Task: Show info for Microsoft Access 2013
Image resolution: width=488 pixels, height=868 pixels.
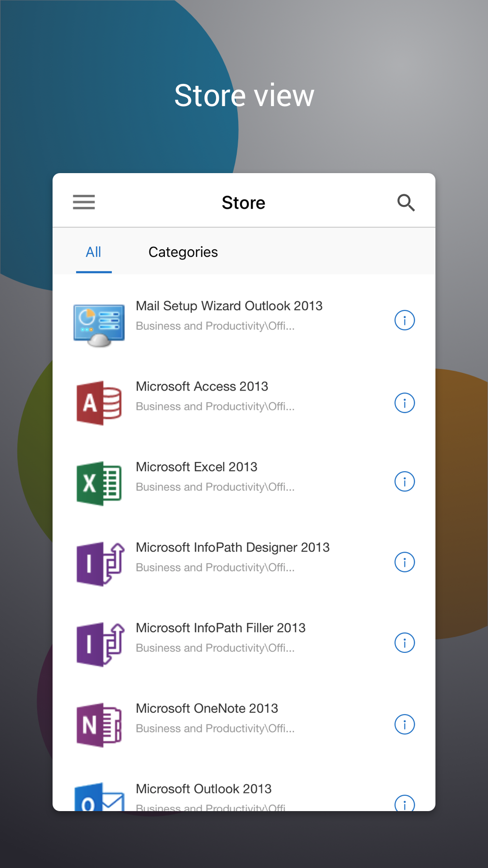Action: tap(405, 403)
